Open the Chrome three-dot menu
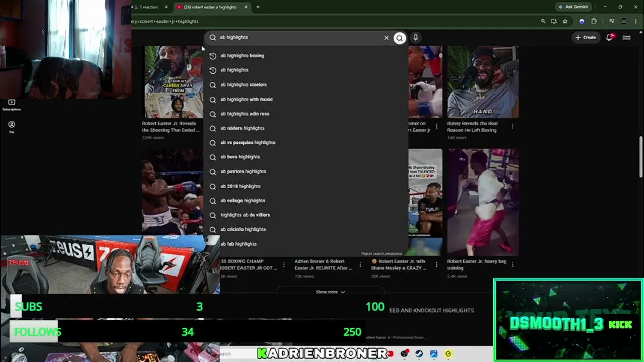This screenshot has width=644, height=362. [x=636, y=21]
